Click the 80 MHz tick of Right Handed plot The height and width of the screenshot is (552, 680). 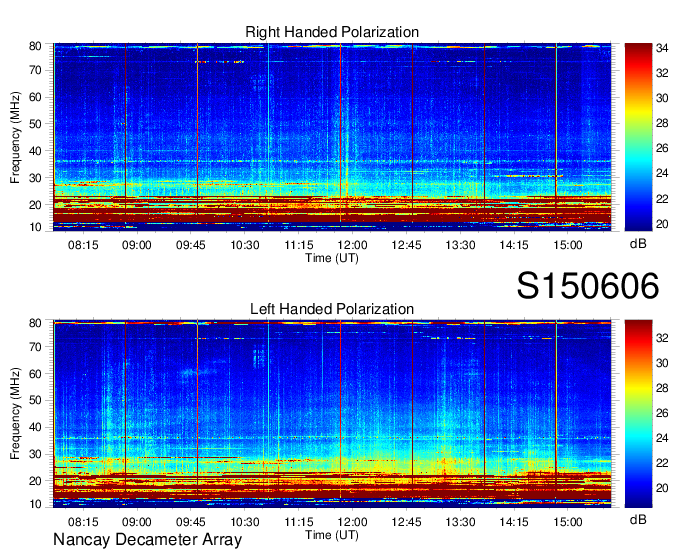tap(35, 46)
